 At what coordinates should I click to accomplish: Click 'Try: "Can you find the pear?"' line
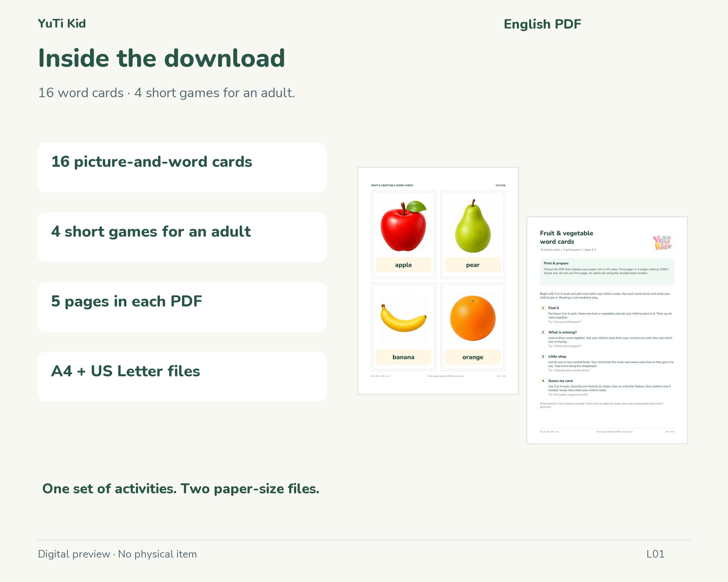[565, 322]
